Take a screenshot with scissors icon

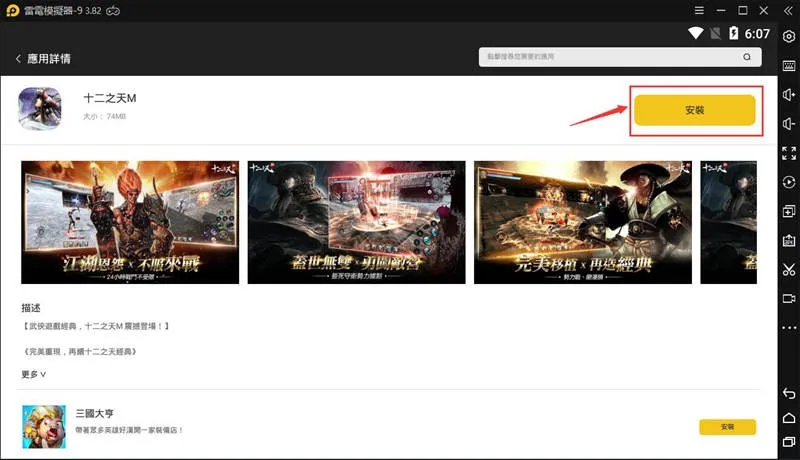click(789, 269)
